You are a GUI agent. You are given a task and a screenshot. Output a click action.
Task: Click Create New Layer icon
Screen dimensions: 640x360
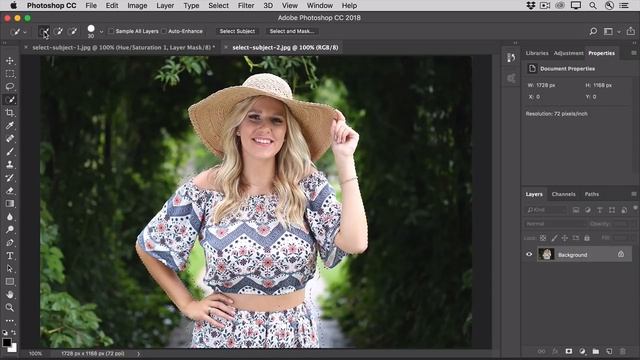click(609, 351)
